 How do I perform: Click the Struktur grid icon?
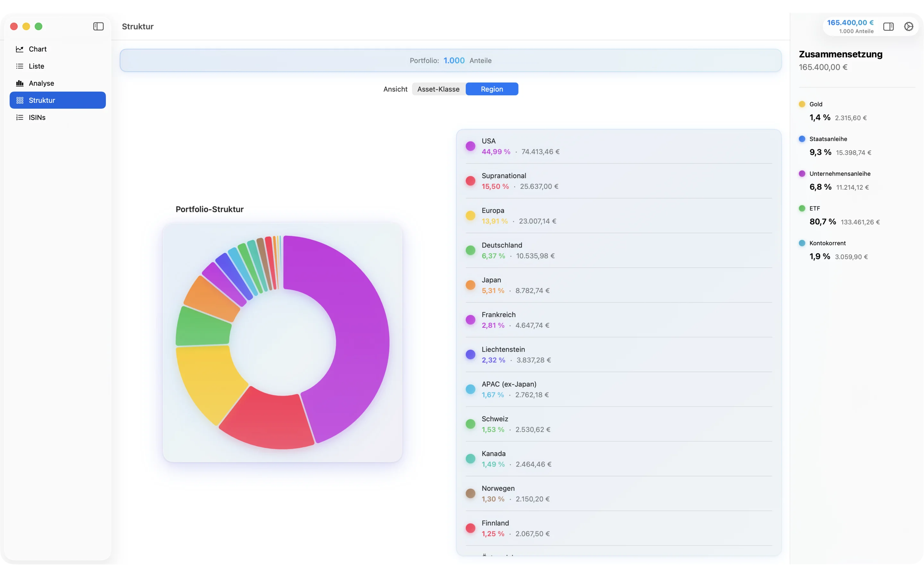pyautogui.click(x=20, y=100)
